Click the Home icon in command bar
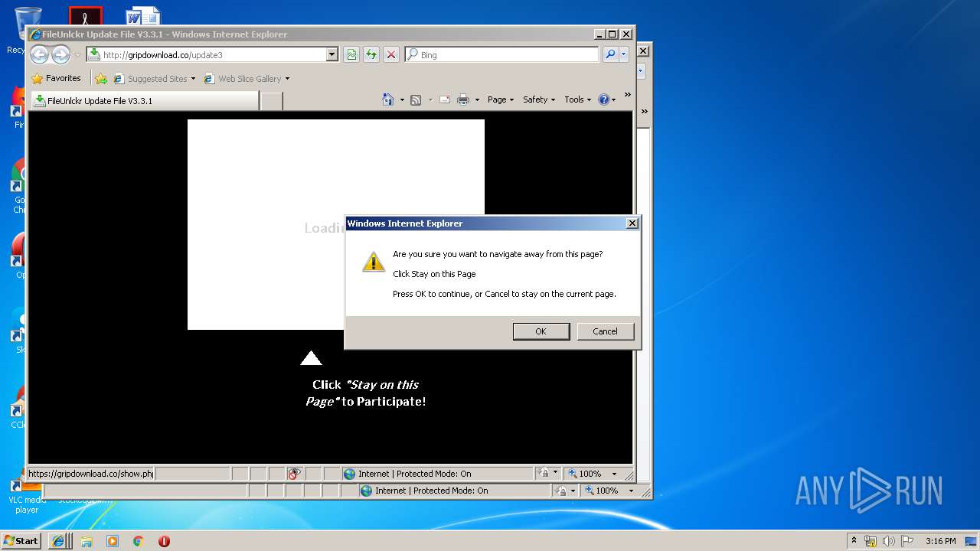 (388, 99)
